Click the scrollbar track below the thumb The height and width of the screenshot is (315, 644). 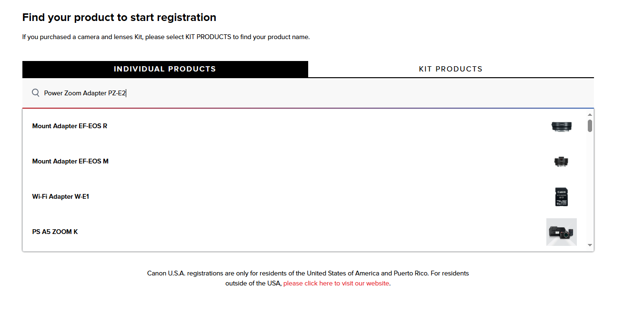pos(590,191)
